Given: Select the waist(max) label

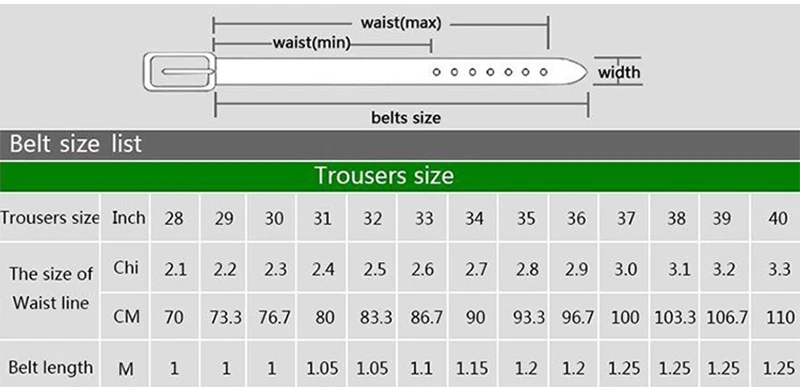Looking at the screenshot, I should point(401,23).
